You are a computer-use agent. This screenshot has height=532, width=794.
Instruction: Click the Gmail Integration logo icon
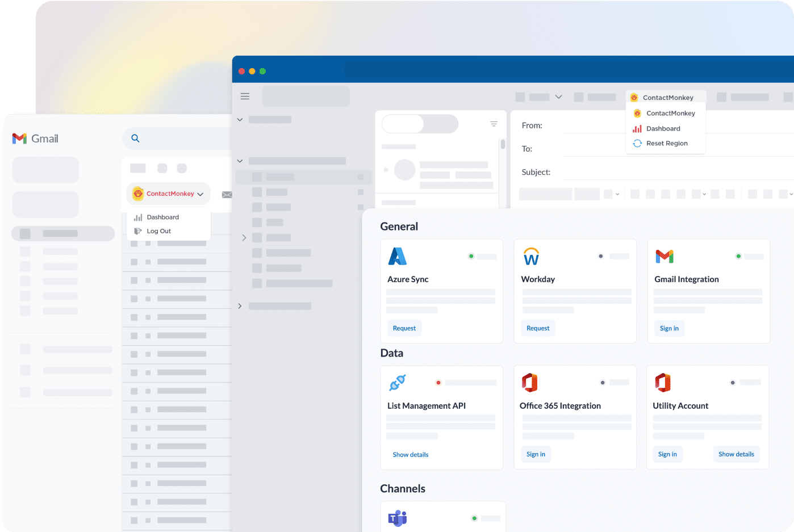tap(665, 256)
